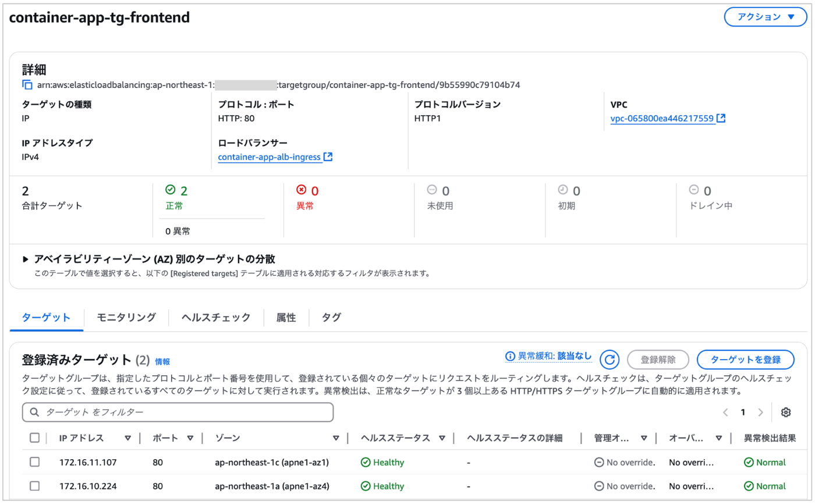
Task: Open external link icon beside container-app-alb-ingress
Action: (328, 157)
